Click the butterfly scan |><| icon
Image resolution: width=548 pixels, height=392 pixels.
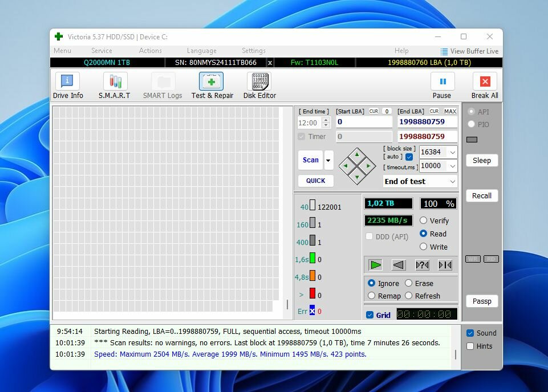tap(445, 266)
